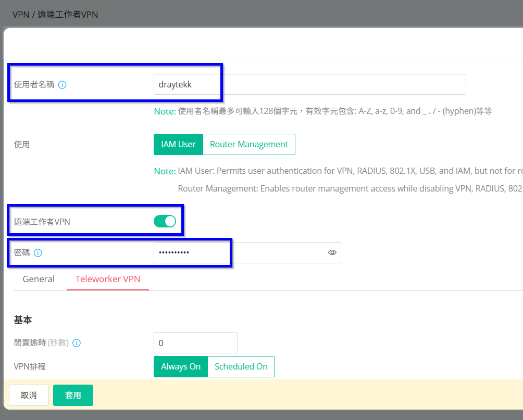Click 遠端工作者VPN in the breadcrumb
The height and width of the screenshot is (420, 523).
tap(68, 15)
